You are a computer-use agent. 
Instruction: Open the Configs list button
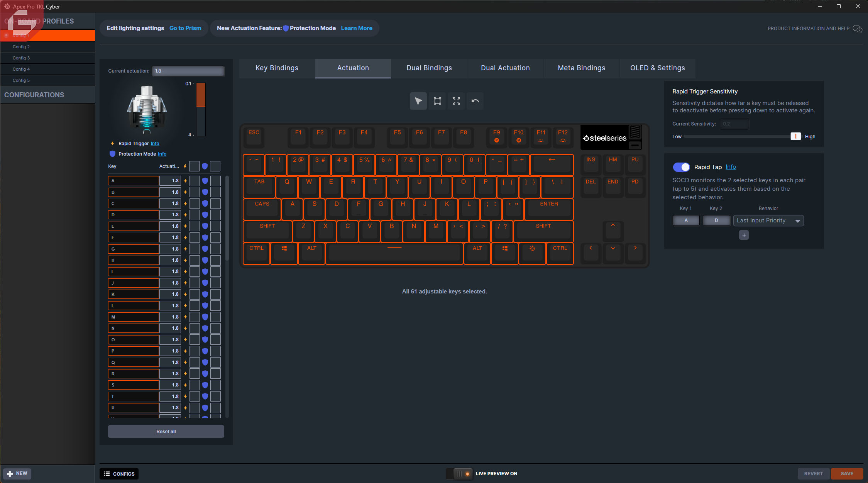point(119,474)
